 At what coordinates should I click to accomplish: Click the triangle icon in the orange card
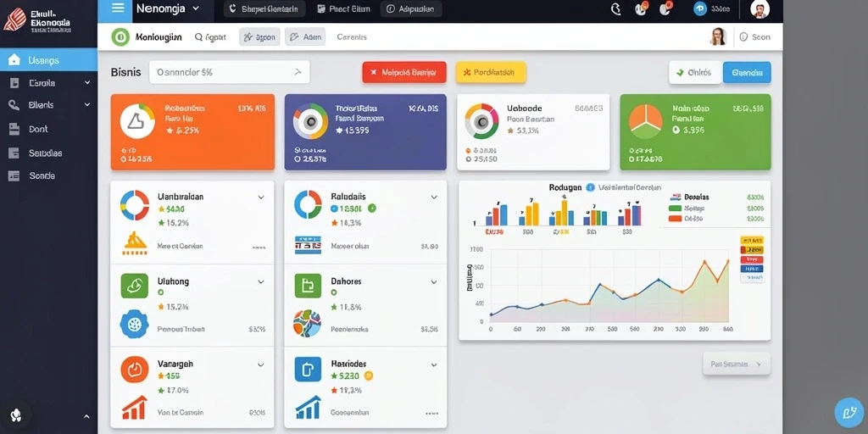(137, 121)
